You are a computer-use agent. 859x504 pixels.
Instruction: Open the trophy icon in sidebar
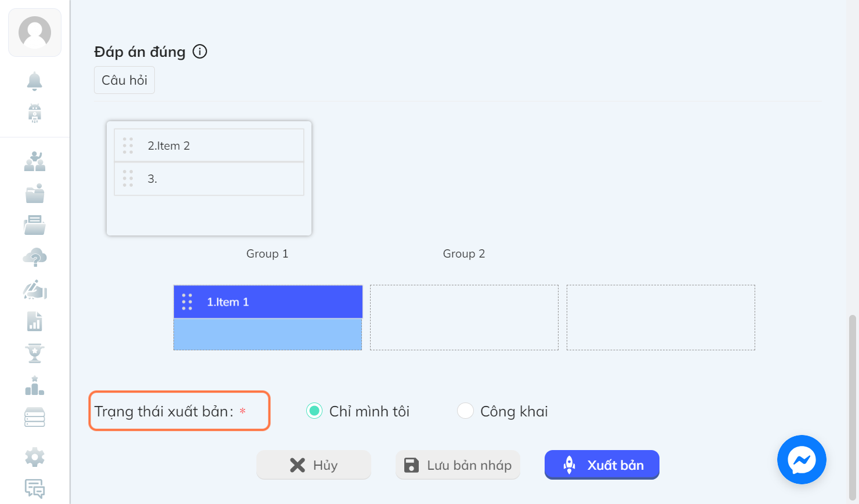35,353
